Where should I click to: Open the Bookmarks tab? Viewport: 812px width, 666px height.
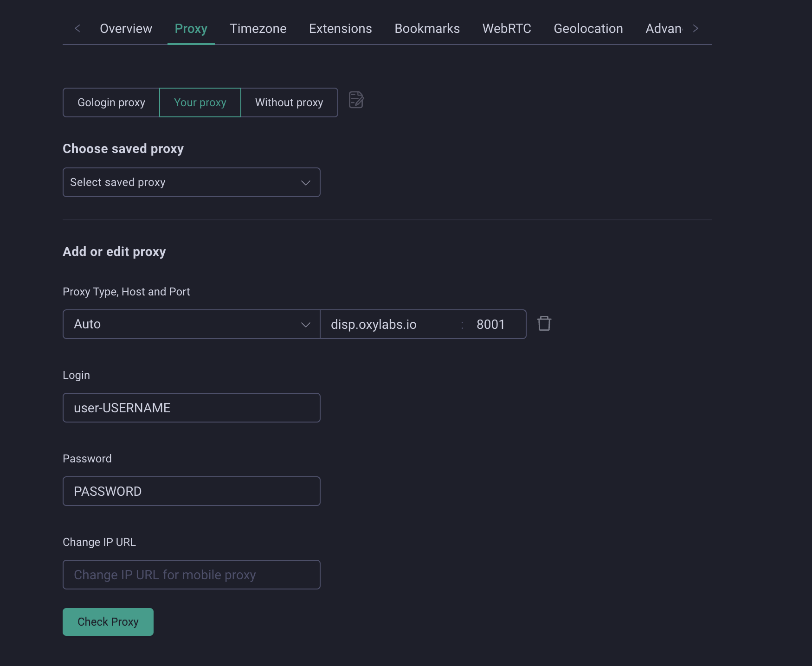[427, 28]
